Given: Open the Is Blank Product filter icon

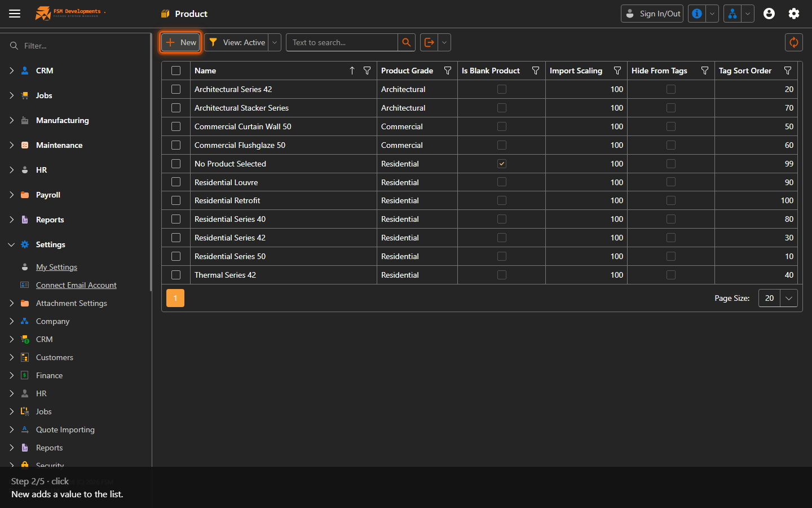Looking at the screenshot, I should [536, 71].
